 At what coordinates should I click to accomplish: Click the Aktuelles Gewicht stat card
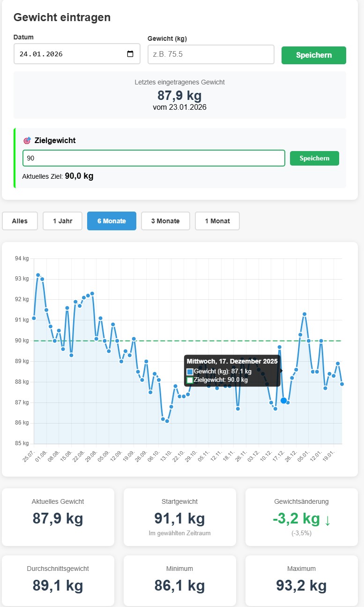(58, 517)
